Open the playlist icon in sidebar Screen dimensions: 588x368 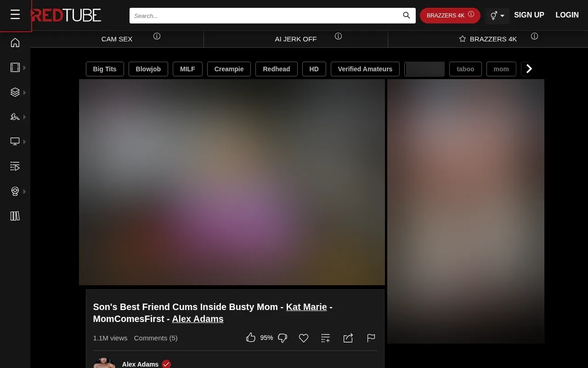15,166
